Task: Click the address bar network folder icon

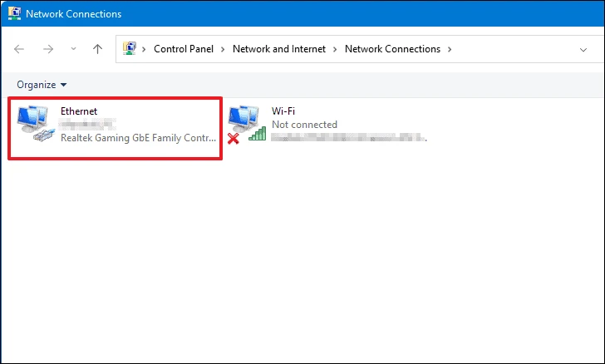Action: coord(130,49)
